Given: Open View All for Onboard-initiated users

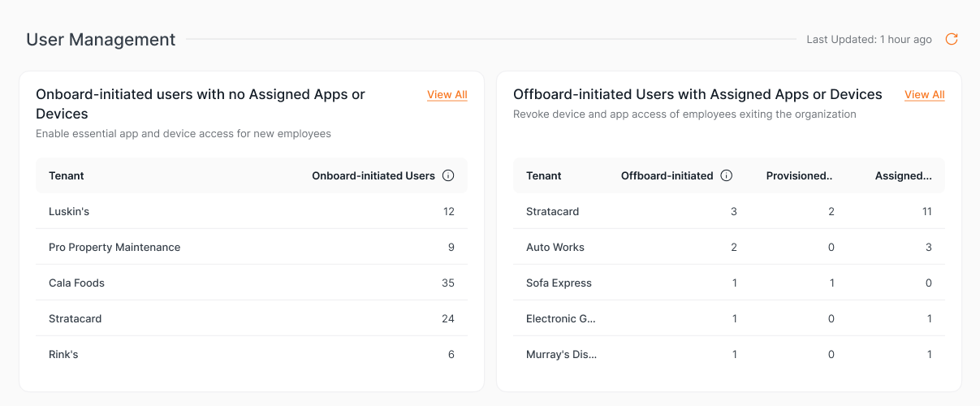Looking at the screenshot, I should (447, 95).
